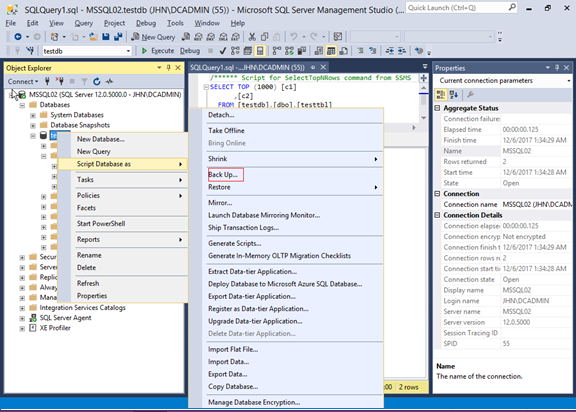
Task: Click the Change Connection icon left of testdb combo
Action: (30, 51)
